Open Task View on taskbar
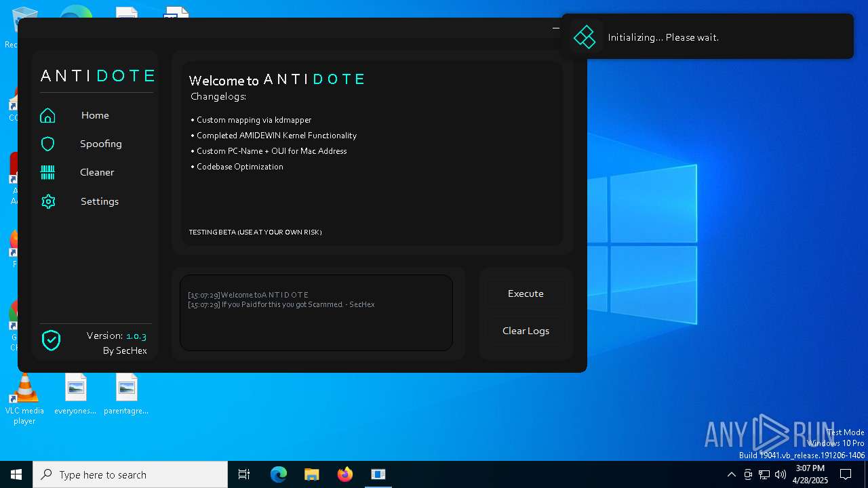 tap(244, 474)
